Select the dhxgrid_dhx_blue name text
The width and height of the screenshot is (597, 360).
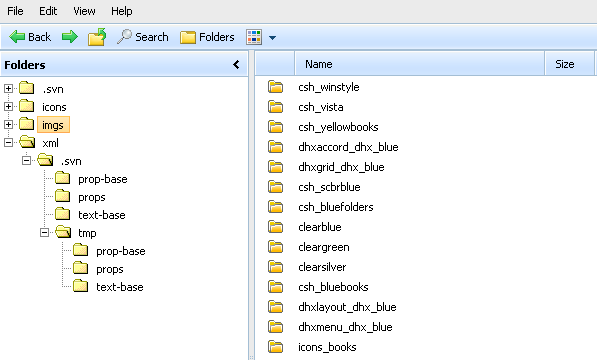click(341, 167)
